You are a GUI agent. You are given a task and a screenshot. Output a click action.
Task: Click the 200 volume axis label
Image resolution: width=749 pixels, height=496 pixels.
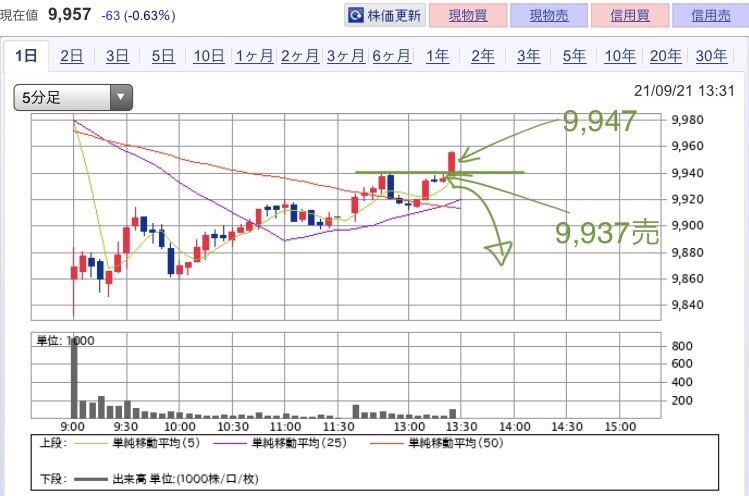click(682, 400)
